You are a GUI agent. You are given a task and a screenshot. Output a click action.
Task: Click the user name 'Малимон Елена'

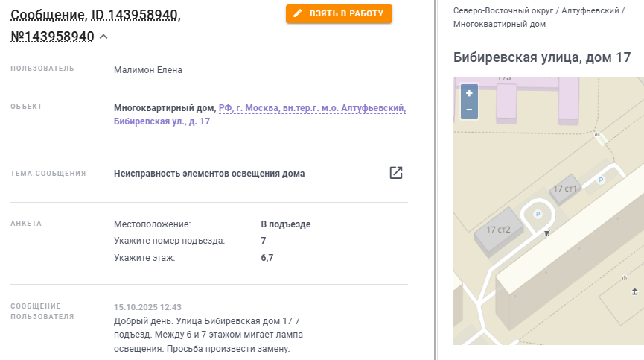(148, 70)
